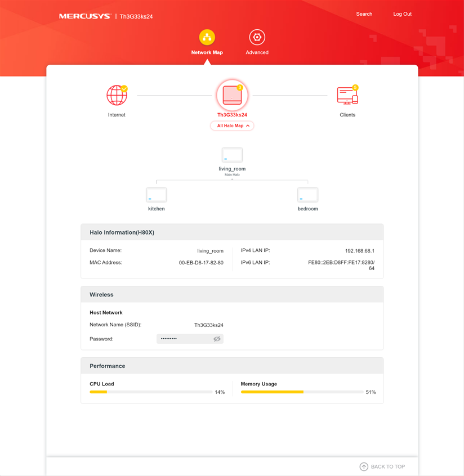The width and height of the screenshot is (464, 476).
Task: Click the 14% CPU load value
Action: click(220, 392)
